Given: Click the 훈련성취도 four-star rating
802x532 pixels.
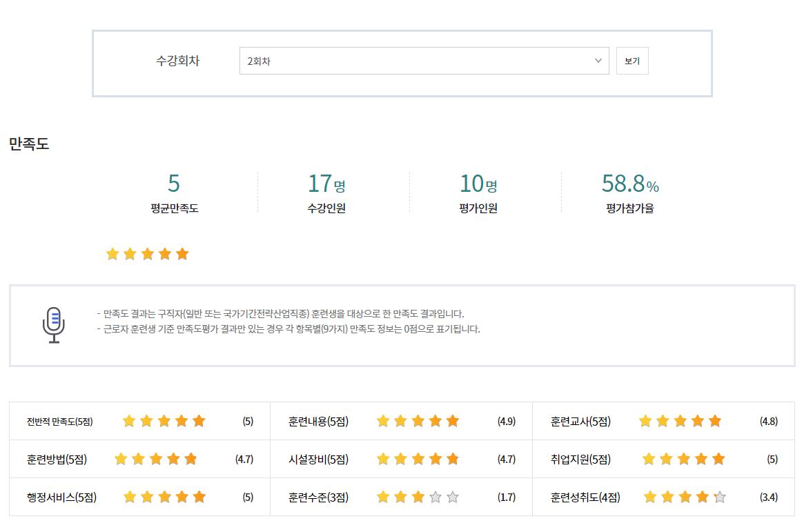Looking at the screenshot, I should point(684,497).
